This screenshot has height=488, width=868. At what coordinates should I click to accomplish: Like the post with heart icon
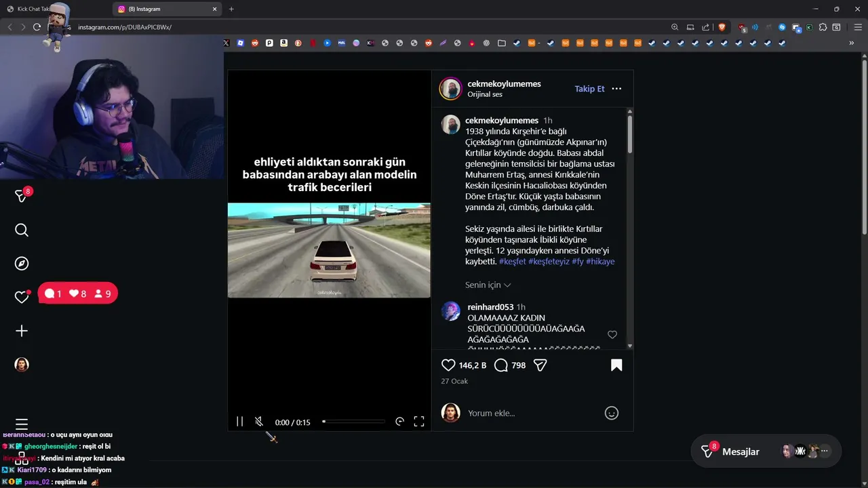coord(448,365)
